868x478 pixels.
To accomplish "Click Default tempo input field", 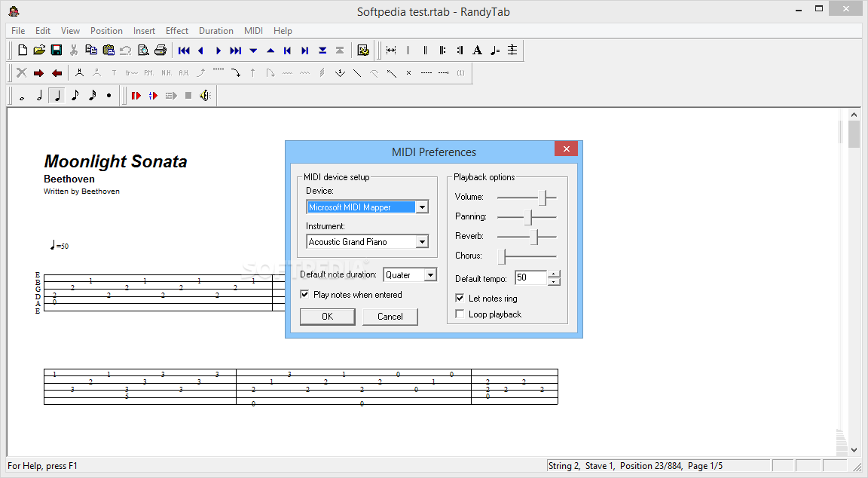I will pyautogui.click(x=531, y=277).
